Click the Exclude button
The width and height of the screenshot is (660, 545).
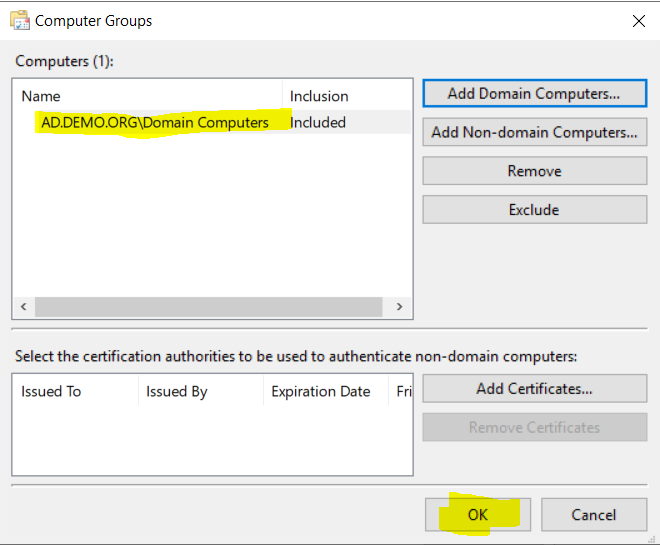pos(535,210)
